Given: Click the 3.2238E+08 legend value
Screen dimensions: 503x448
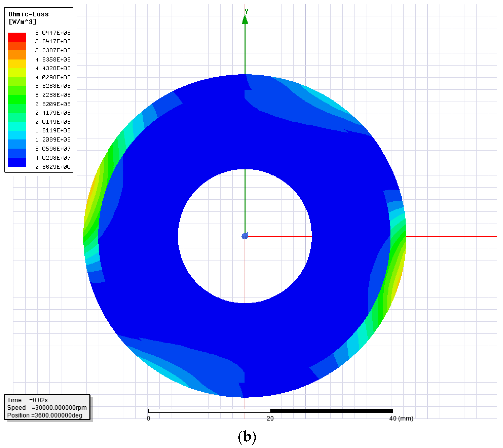Looking at the screenshot, I should [53, 95].
